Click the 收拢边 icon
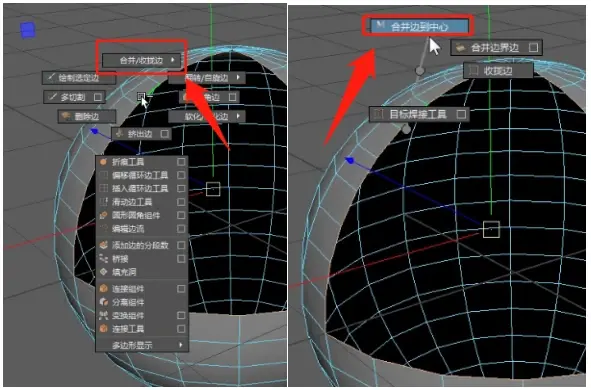 474,70
